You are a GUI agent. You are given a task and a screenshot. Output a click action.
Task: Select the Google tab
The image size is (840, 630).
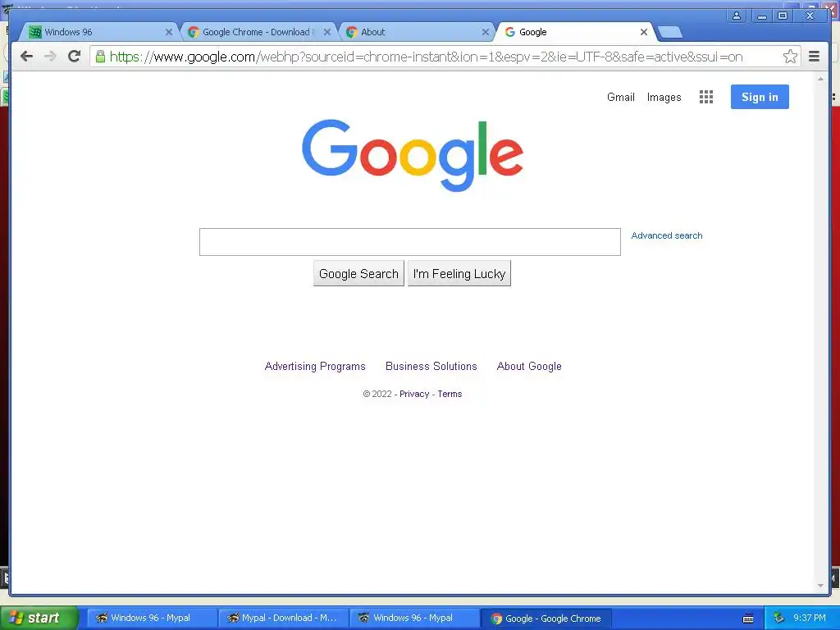coord(573,32)
